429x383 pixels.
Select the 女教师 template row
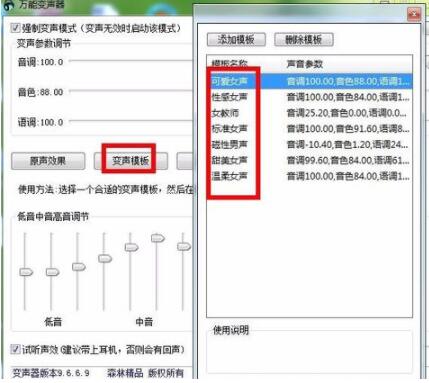[309, 113]
